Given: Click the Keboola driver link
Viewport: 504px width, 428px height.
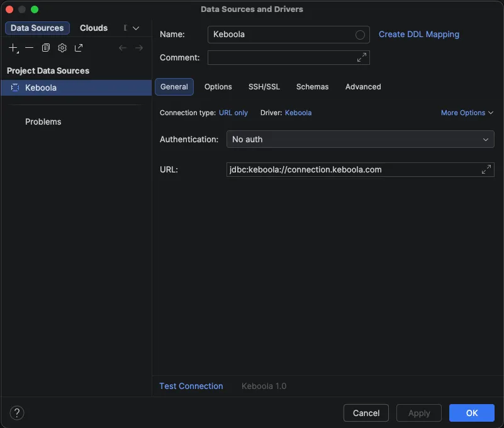Looking at the screenshot, I should (x=298, y=113).
